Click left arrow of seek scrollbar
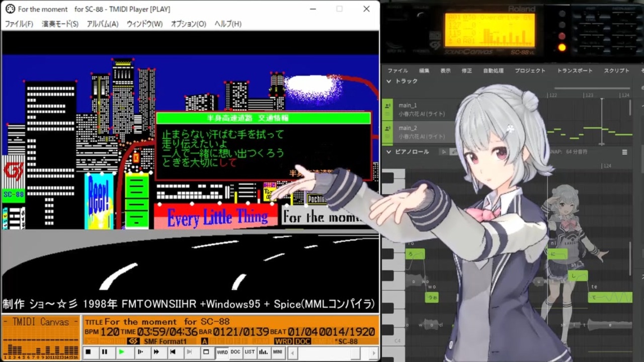The width and height of the screenshot is (644, 362). (292, 354)
